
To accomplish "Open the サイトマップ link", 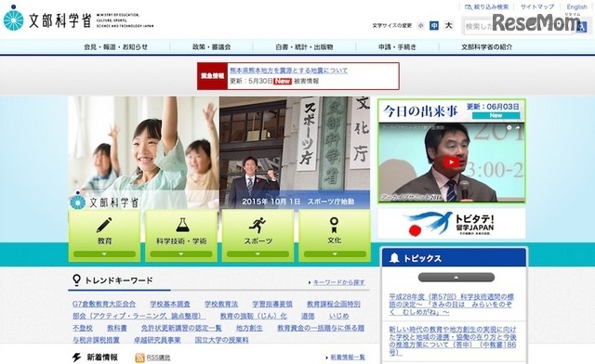I will (x=537, y=6).
